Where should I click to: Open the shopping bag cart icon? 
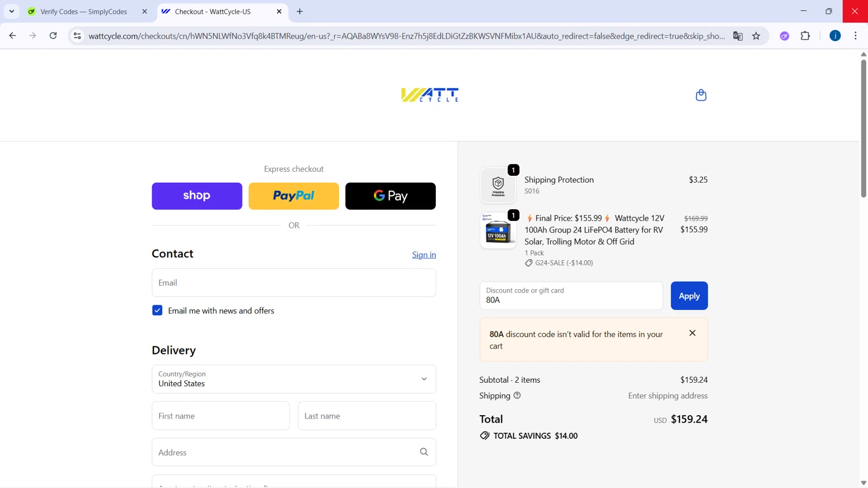pyautogui.click(x=701, y=95)
